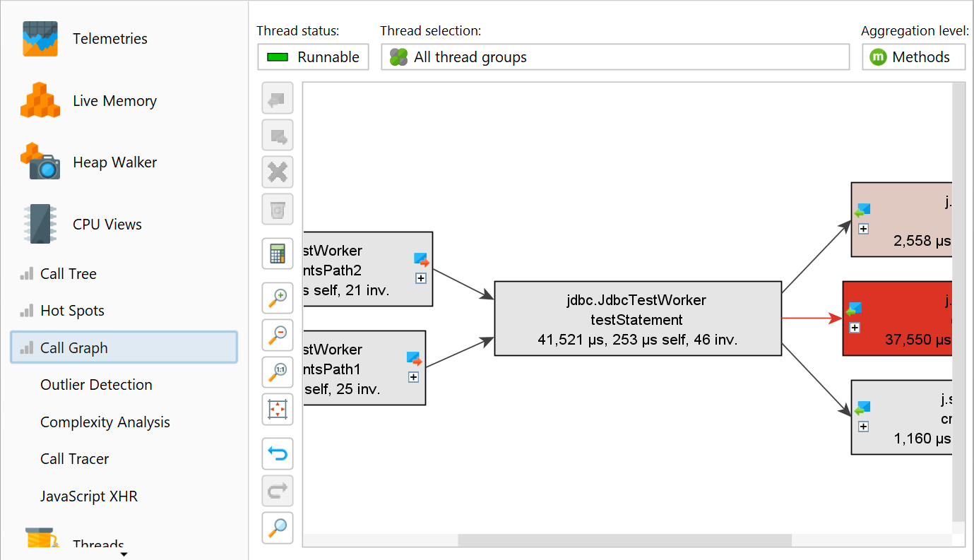Screen dimensions: 974x560
Task: Expand the plus box on the red node
Action: tap(855, 328)
